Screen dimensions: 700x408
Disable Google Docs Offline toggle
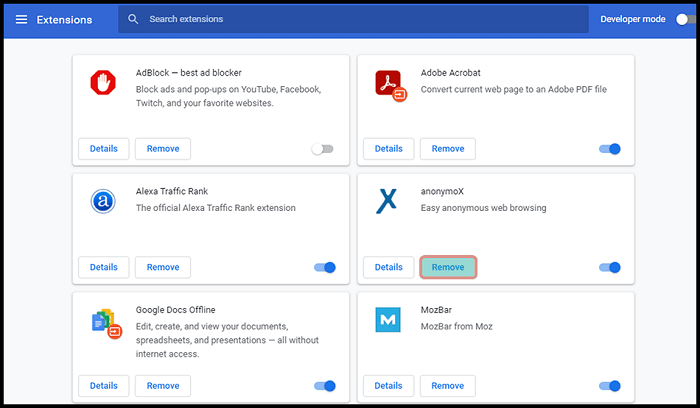pyautogui.click(x=325, y=386)
